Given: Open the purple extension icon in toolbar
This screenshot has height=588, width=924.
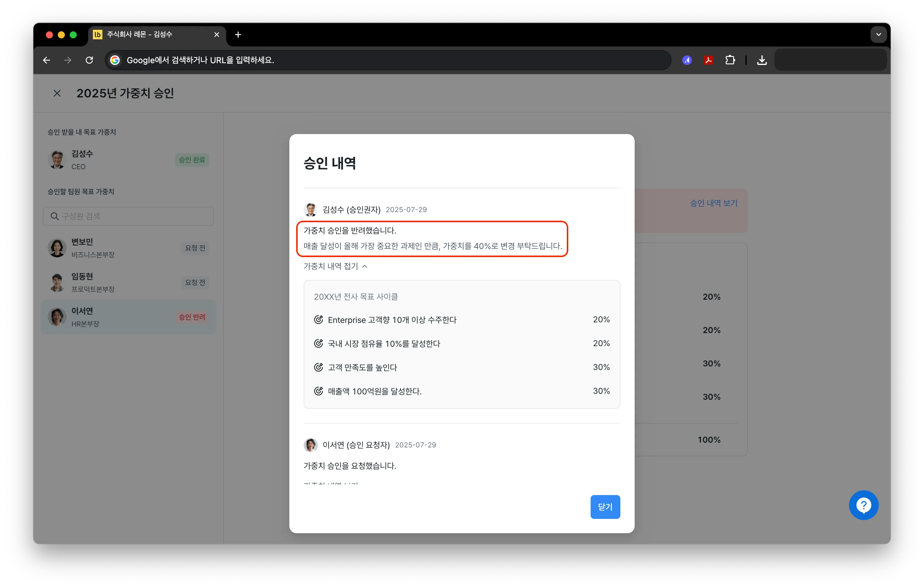Looking at the screenshot, I should pyautogui.click(x=687, y=60).
